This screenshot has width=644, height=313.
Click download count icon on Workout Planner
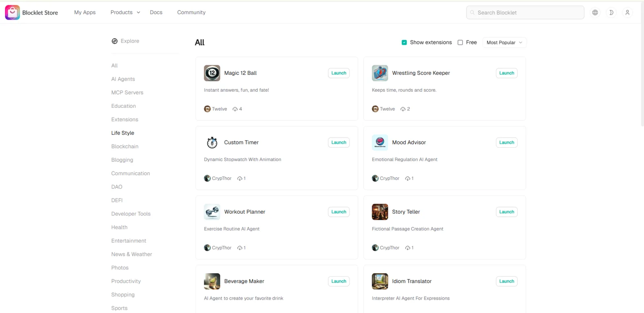(240, 248)
